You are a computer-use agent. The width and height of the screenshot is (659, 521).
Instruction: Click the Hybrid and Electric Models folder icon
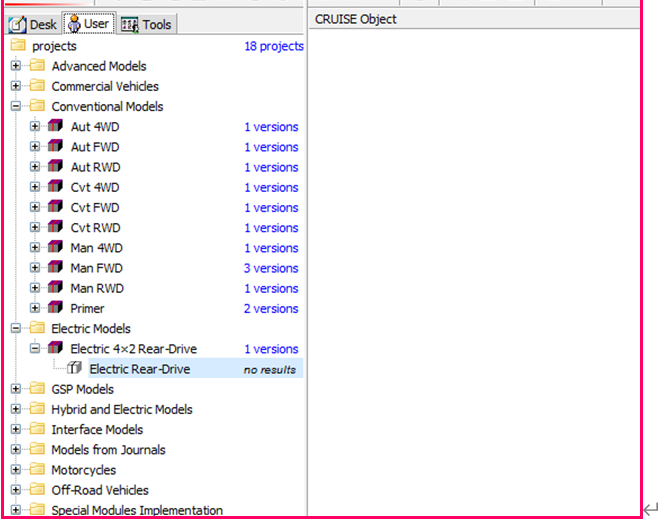tap(37, 408)
